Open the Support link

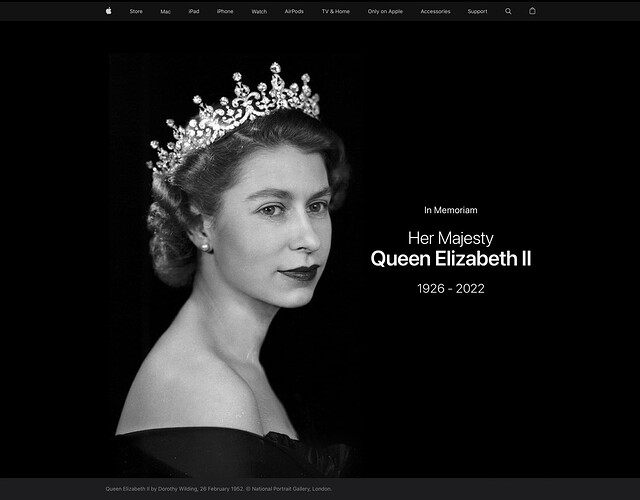point(478,11)
